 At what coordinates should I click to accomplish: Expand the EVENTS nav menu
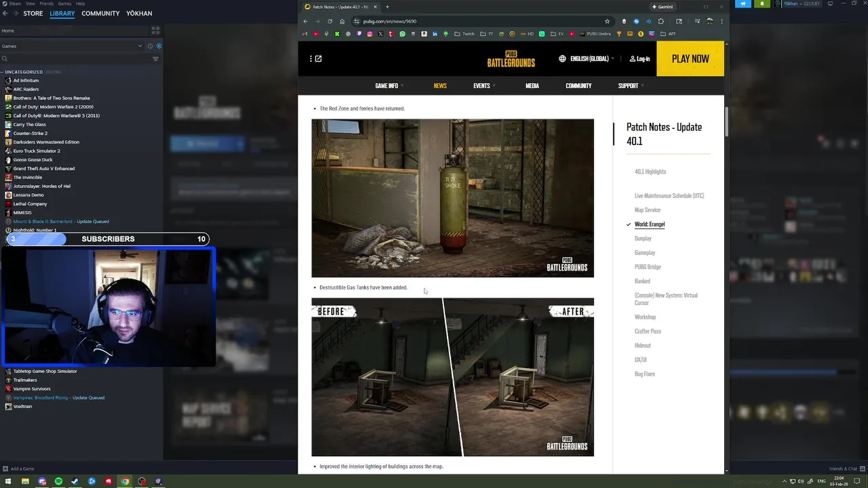coord(484,86)
